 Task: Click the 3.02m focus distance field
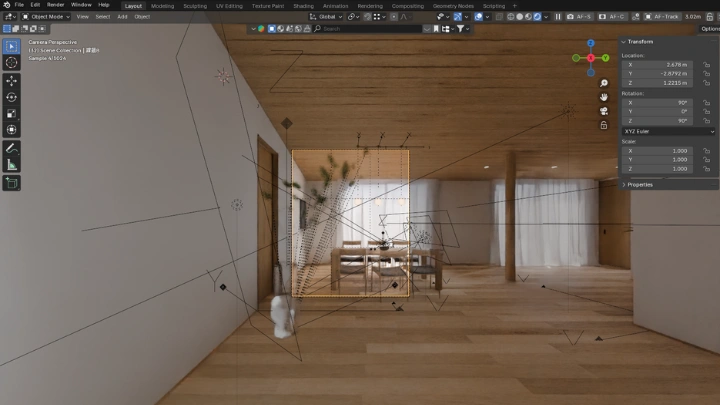click(x=693, y=17)
